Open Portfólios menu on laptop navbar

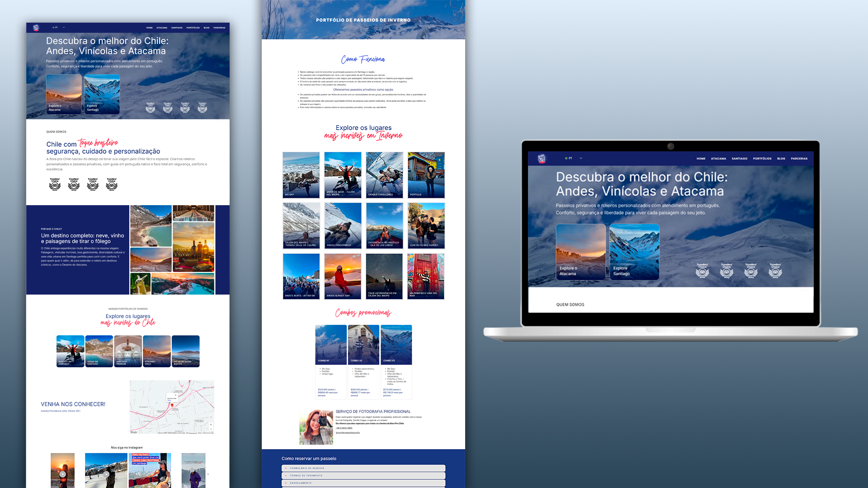pos(762,159)
